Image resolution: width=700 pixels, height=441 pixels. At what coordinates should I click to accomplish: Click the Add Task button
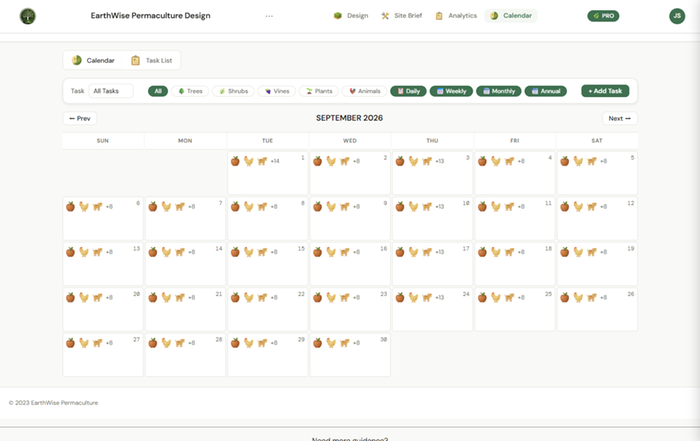[605, 91]
